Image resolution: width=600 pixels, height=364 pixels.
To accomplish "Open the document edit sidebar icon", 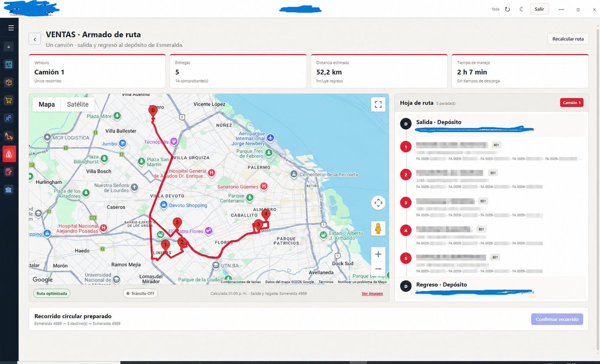I will click(x=9, y=172).
